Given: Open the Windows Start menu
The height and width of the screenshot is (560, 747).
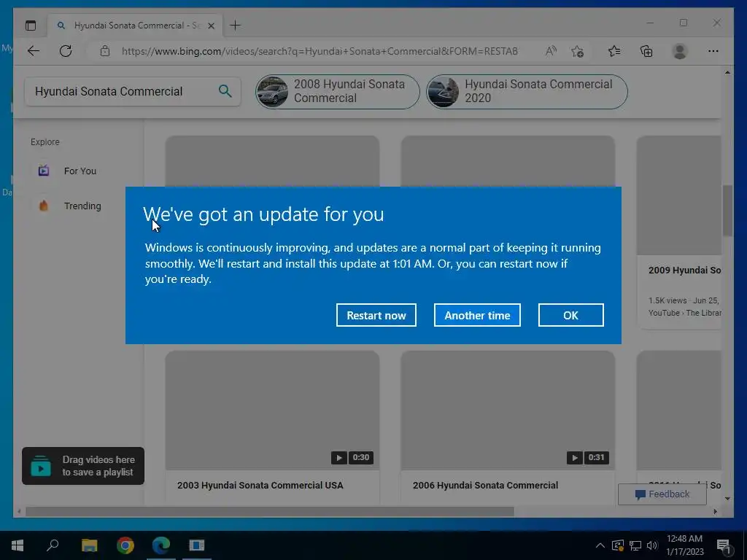Looking at the screenshot, I should 18,545.
